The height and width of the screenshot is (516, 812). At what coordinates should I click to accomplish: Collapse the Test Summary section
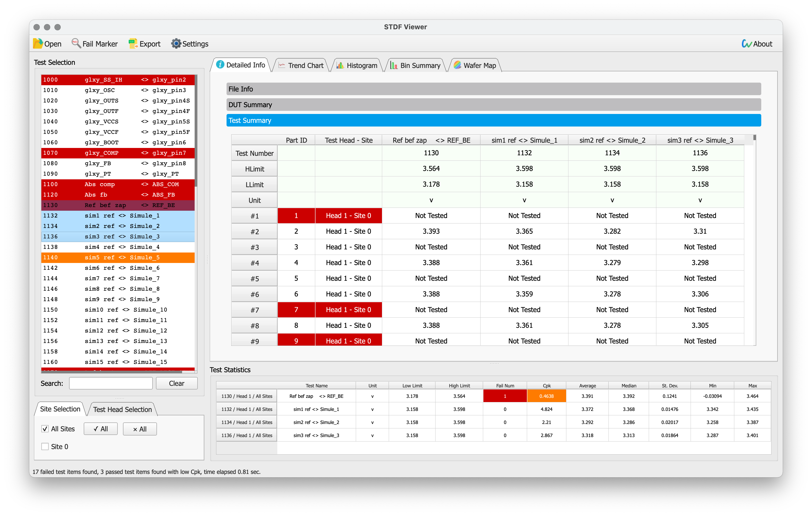coord(493,120)
